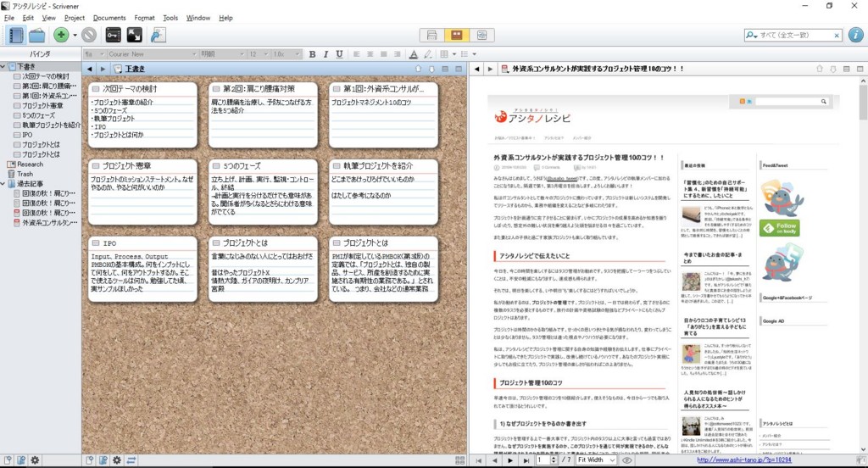Enter full screen composition mode icon

(x=134, y=35)
